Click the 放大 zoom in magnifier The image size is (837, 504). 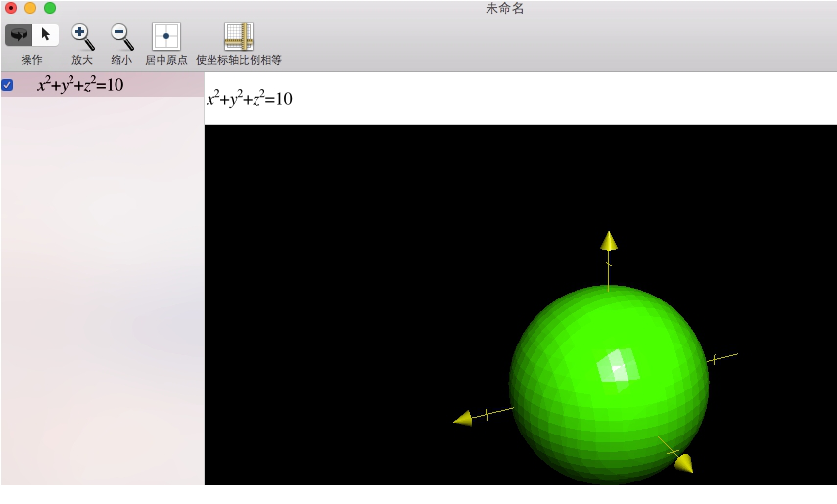click(82, 37)
